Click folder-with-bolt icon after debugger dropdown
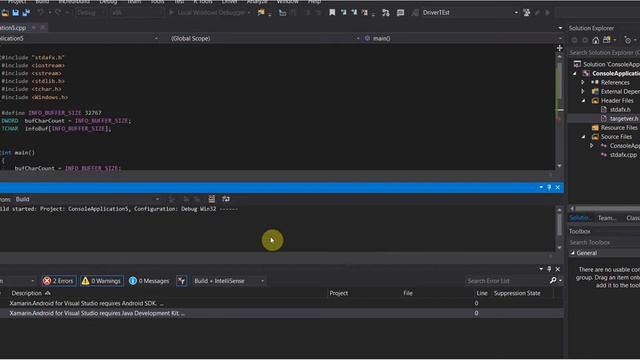The height and width of the screenshot is (360, 640). 261,13
